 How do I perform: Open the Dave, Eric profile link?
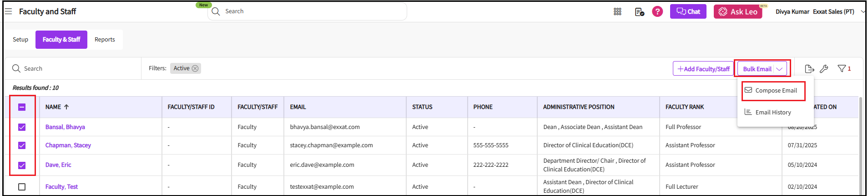58,165
